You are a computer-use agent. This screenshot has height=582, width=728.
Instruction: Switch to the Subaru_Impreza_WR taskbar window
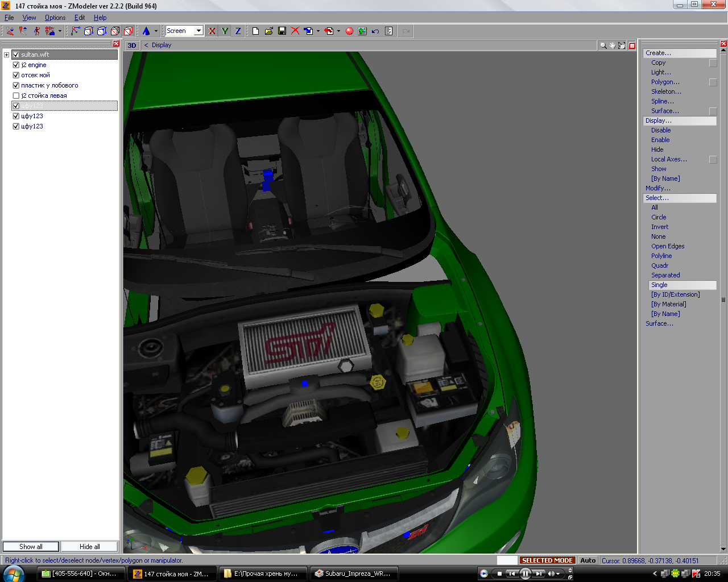[x=353, y=573]
